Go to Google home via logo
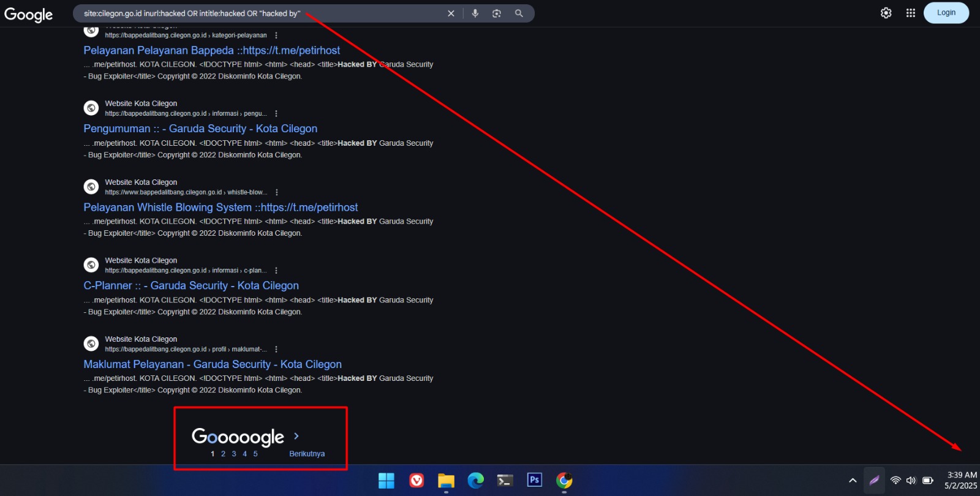The height and width of the screenshot is (496, 980). (x=28, y=14)
